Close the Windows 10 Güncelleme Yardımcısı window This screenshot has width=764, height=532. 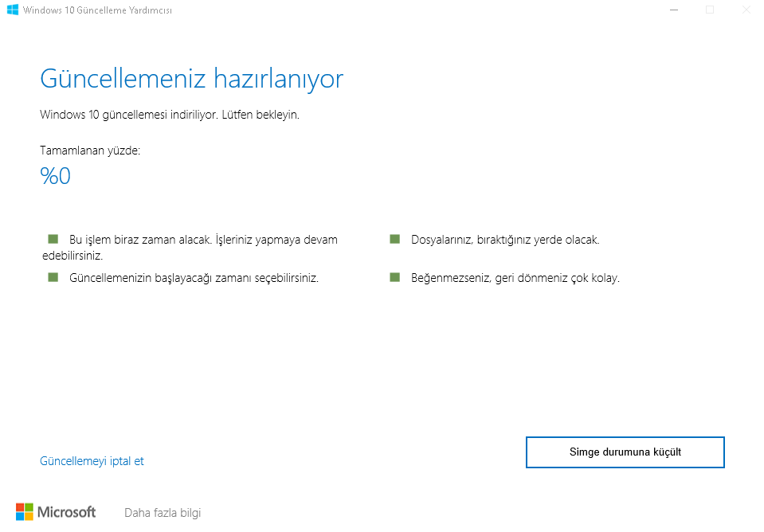click(x=746, y=10)
